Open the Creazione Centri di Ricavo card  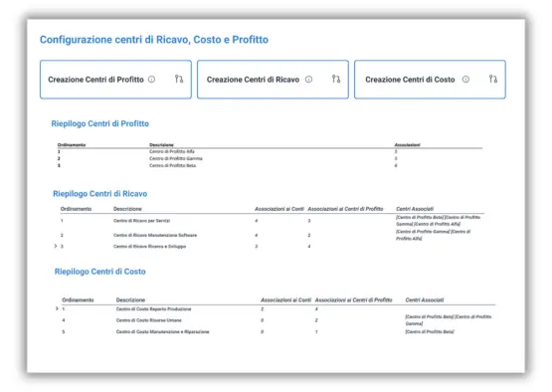tap(273, 80)
